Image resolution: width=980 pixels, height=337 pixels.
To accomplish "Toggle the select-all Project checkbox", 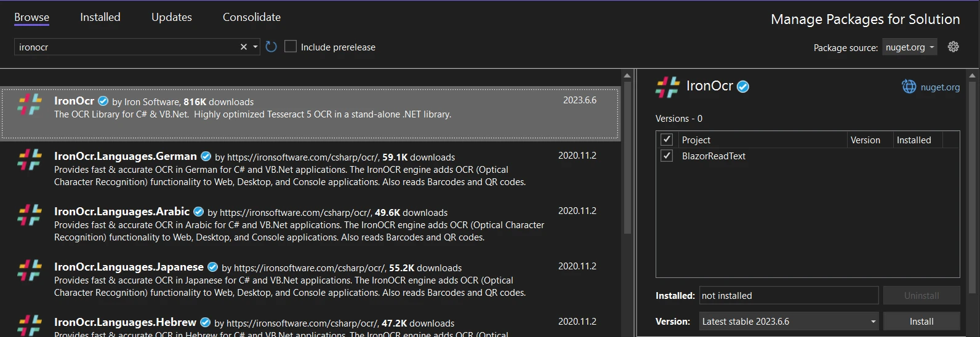I will (x=667, y=140).
